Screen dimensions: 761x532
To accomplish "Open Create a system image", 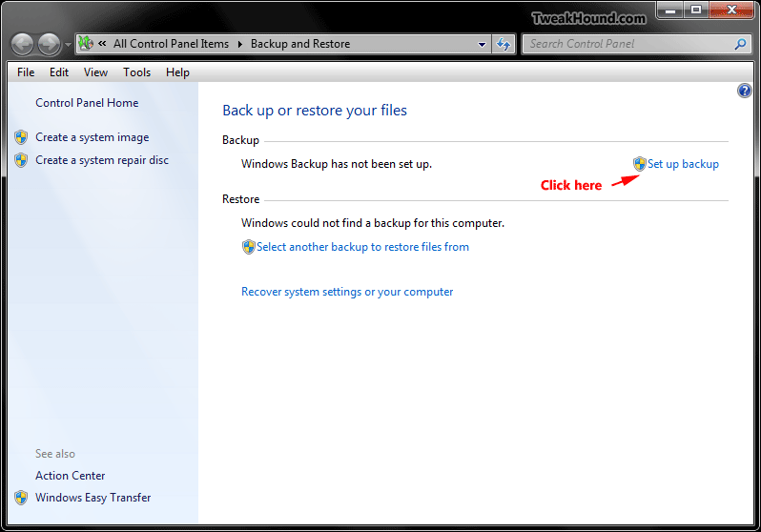I will click(93, 137).
